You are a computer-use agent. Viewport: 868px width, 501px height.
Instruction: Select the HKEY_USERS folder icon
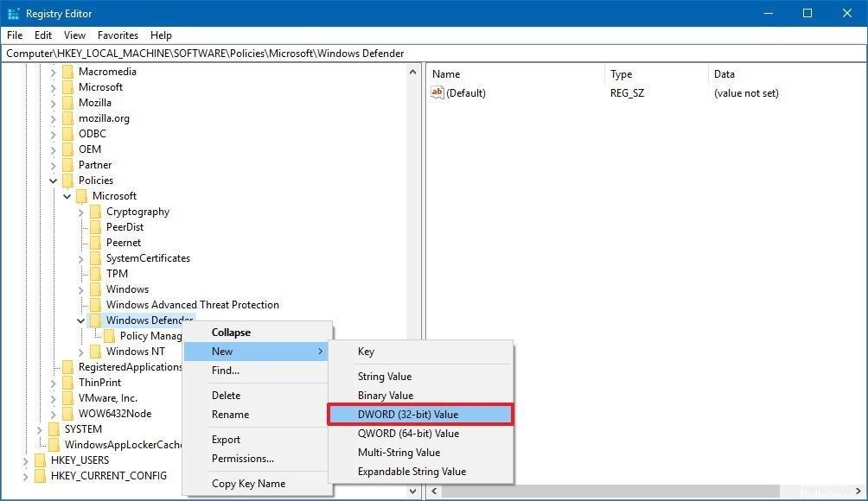(40, 460)
